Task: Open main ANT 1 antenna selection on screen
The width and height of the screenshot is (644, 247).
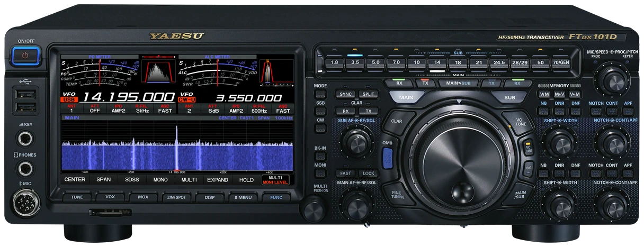Action: click(x=71, y=108)
